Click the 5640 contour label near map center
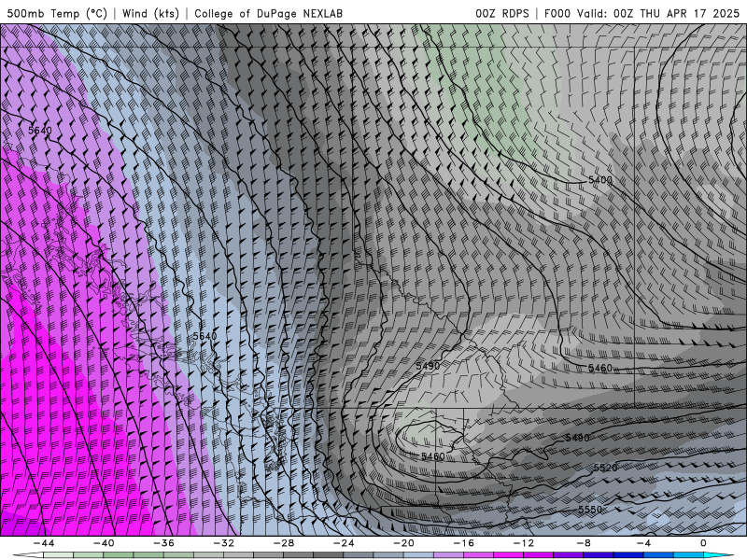 (x=204, y=336)
